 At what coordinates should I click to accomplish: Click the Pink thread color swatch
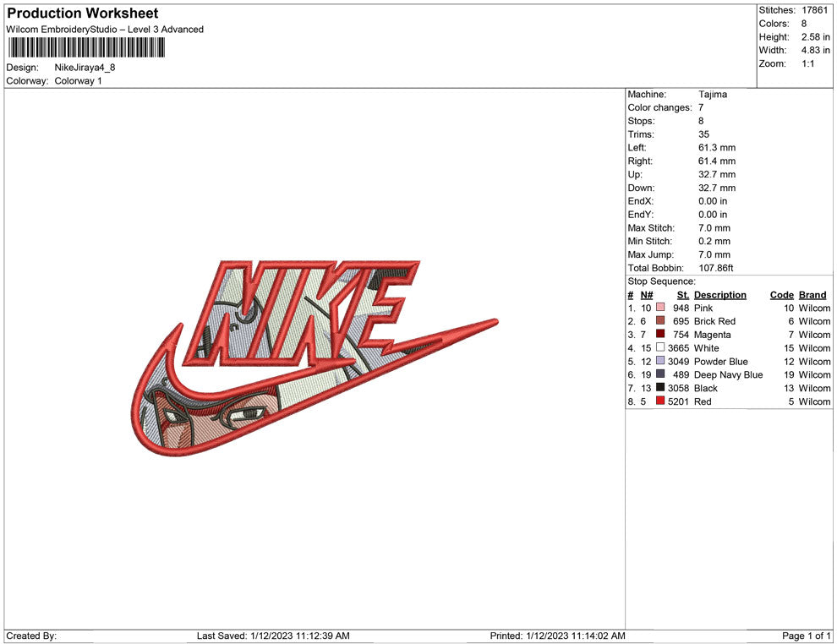point(660,308)
